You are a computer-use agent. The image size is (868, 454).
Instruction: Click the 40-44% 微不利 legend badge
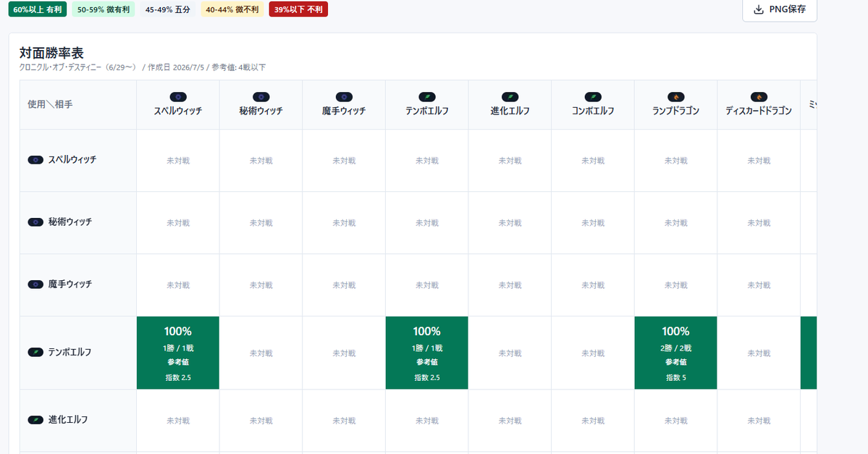(232, 9)
